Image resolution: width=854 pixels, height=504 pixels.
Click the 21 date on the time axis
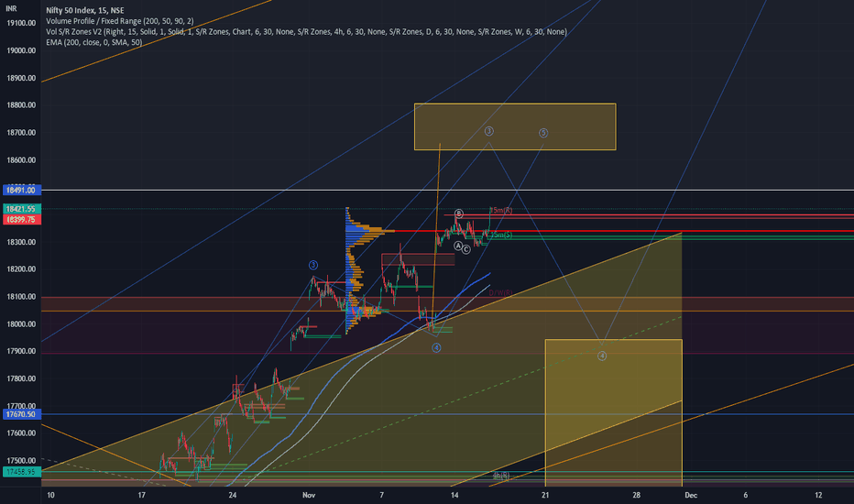[x=545, y=495]
